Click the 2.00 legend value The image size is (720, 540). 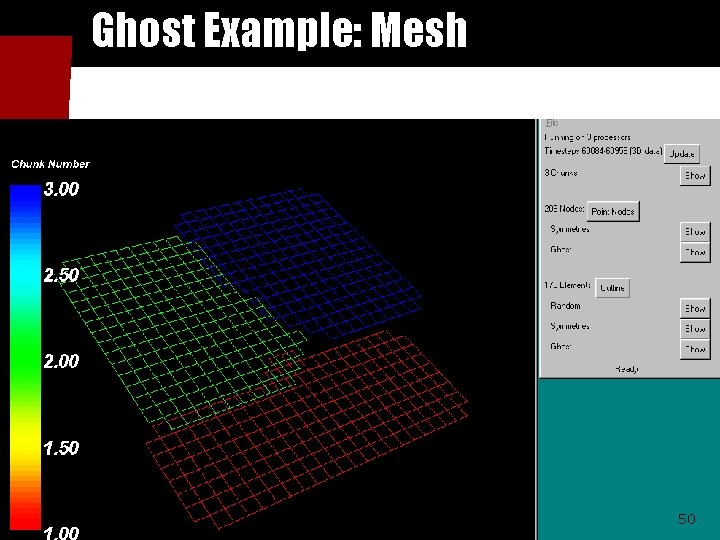pyautogui.click(x=62, y=361)
